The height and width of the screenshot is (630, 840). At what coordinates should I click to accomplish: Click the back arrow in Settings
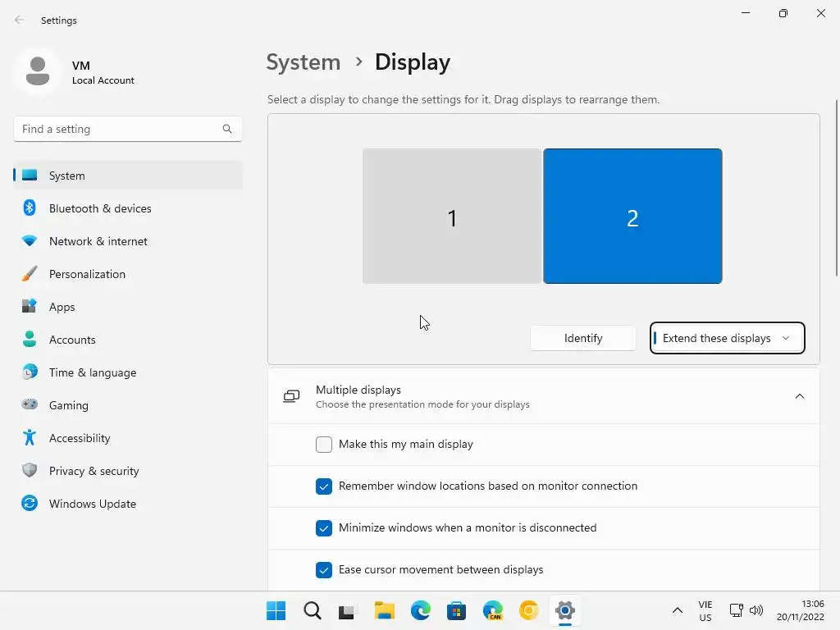tap(20, 21)
